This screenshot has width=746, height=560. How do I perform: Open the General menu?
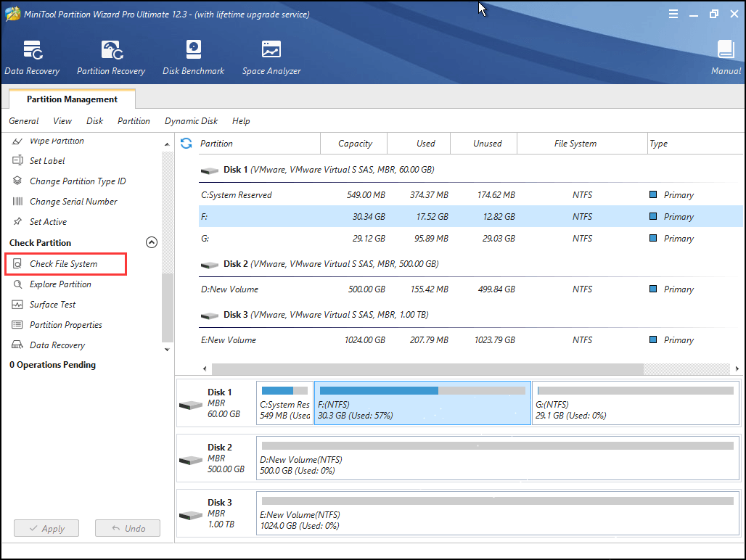(x=24, y=121)
